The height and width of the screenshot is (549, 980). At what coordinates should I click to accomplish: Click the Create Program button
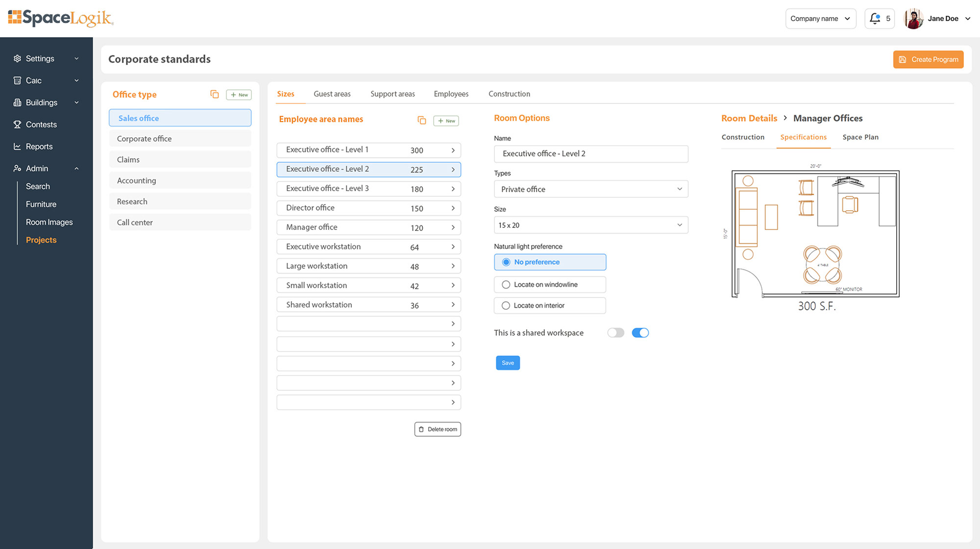928,59
